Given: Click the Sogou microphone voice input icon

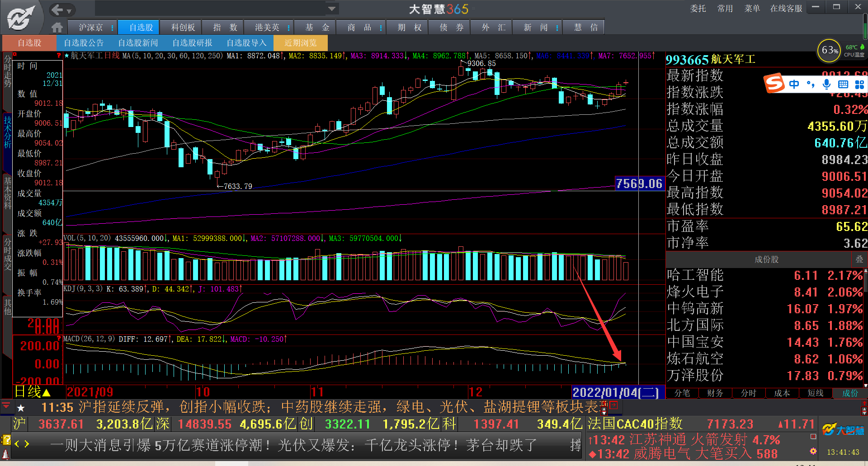Looking at the screenshot, I should click(826, 84).
